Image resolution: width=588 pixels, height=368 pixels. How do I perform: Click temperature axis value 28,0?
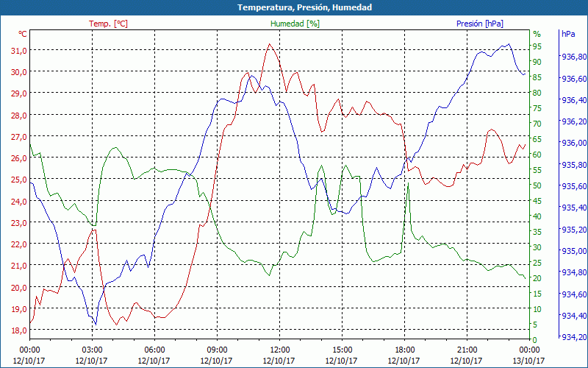[x=19, y=116]
